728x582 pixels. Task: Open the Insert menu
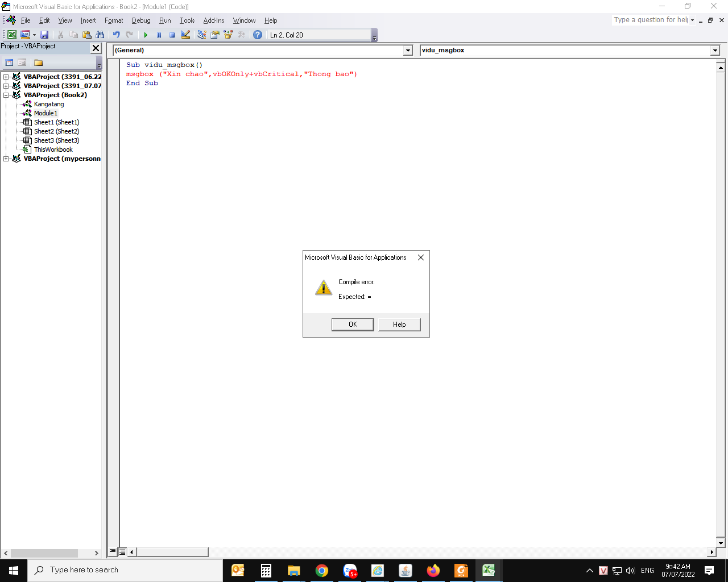(88, 20)
